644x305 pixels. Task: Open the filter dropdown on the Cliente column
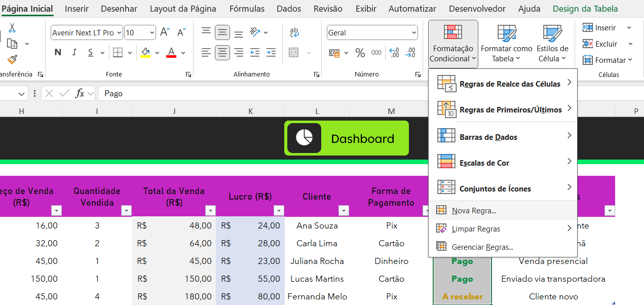click(344, 210)
